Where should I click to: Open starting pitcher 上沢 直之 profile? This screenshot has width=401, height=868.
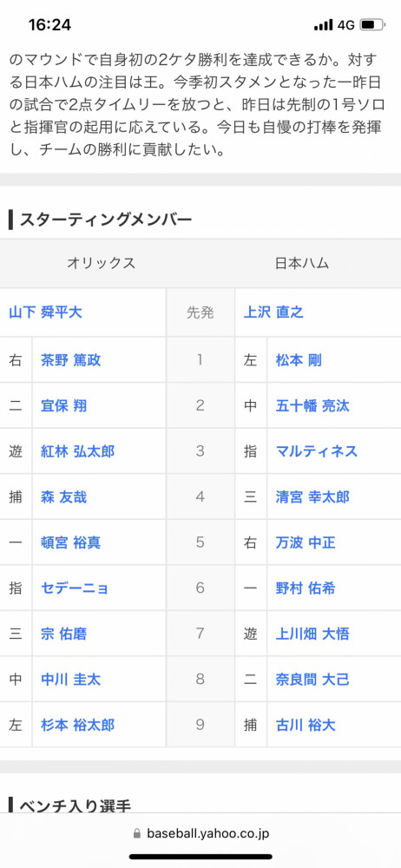(x=273, y=312)
